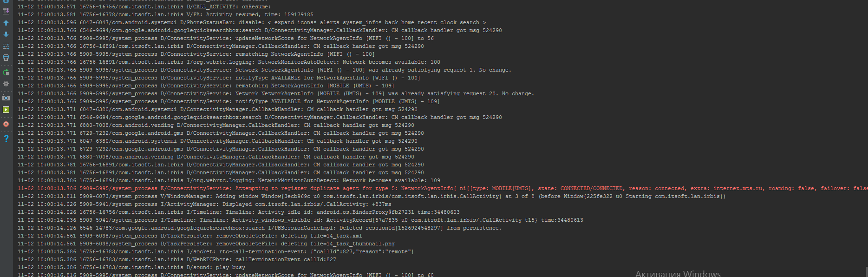Restart logcat using the green arrow icon
Image resolution: width=868 pixels, height=277 pixels.
tap(6, 72)
